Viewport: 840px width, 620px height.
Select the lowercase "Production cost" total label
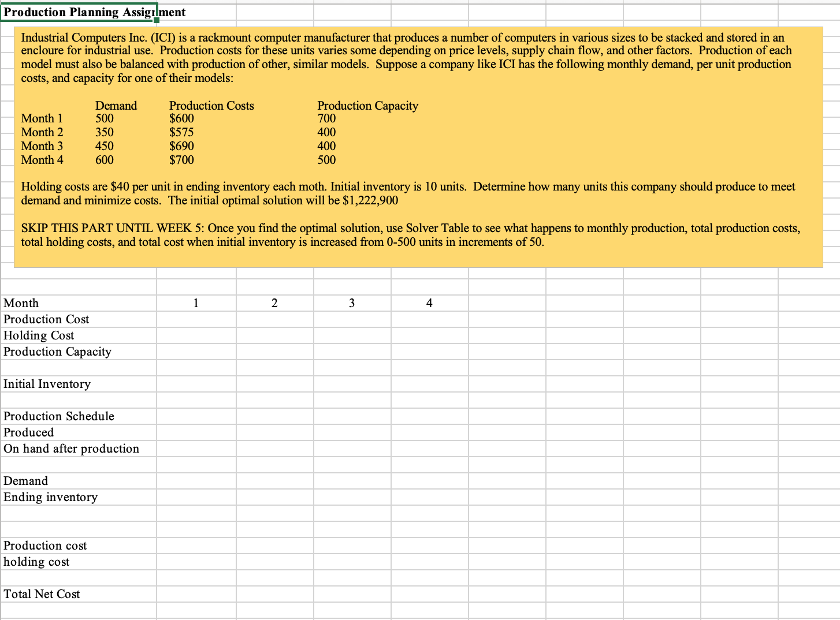79,546
